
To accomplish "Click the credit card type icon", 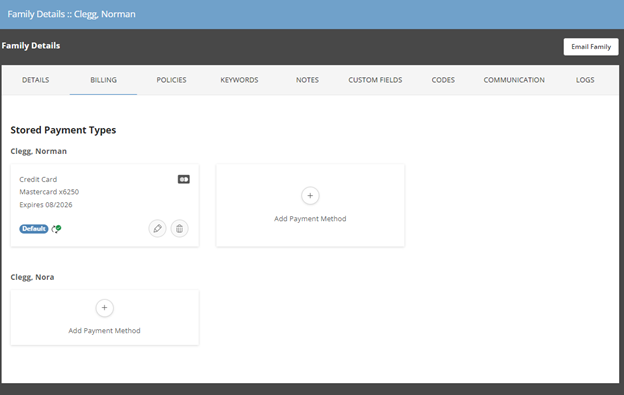I will pyautogui.click(x=183, y=179).
